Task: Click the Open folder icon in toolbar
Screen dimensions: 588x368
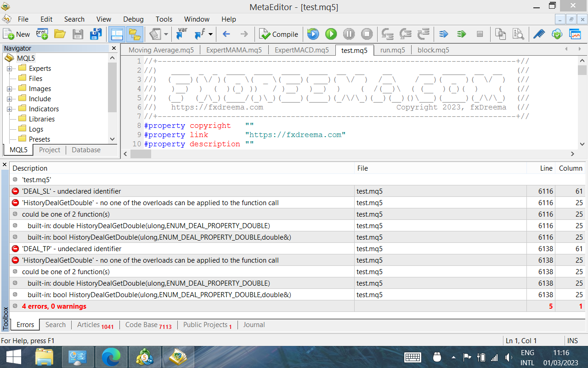Action: (x=60, y=34)
